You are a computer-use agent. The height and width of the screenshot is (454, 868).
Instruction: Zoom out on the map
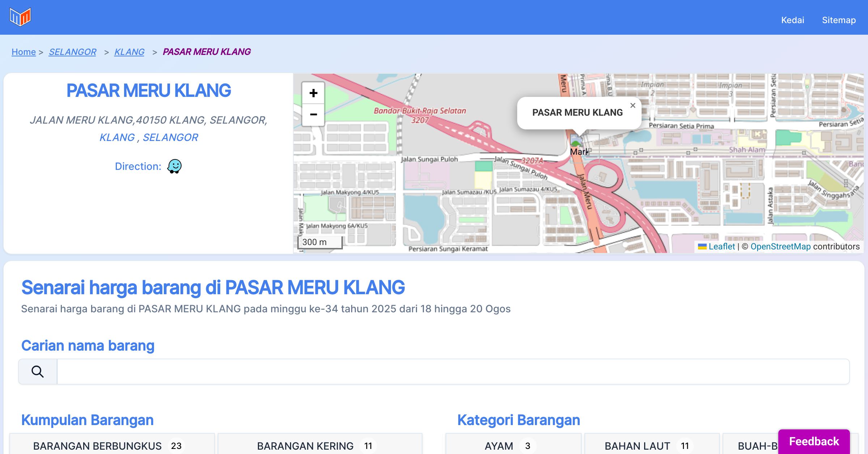(313, 115)
